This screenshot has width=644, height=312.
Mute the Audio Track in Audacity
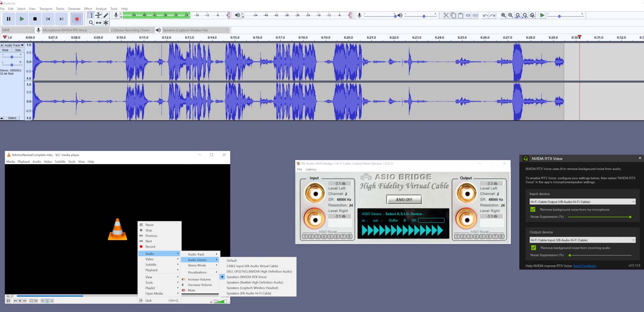coord(6,50)
